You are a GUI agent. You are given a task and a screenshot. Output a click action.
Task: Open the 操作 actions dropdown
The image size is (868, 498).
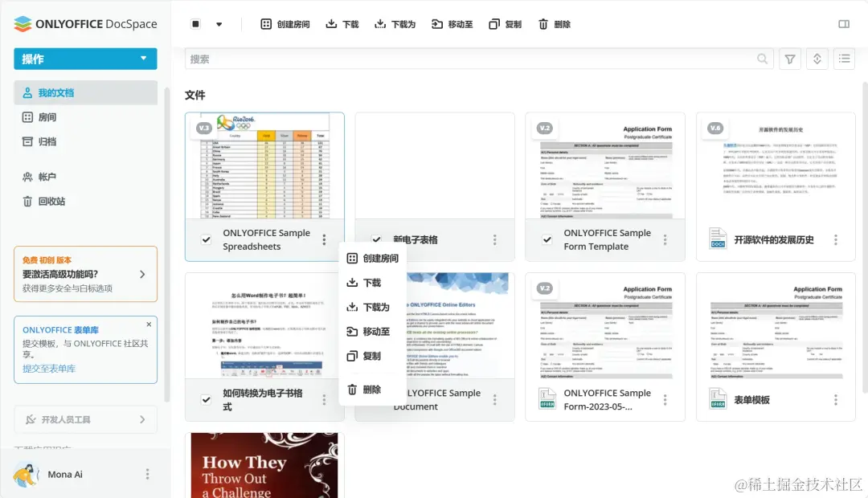coord(85,59)
